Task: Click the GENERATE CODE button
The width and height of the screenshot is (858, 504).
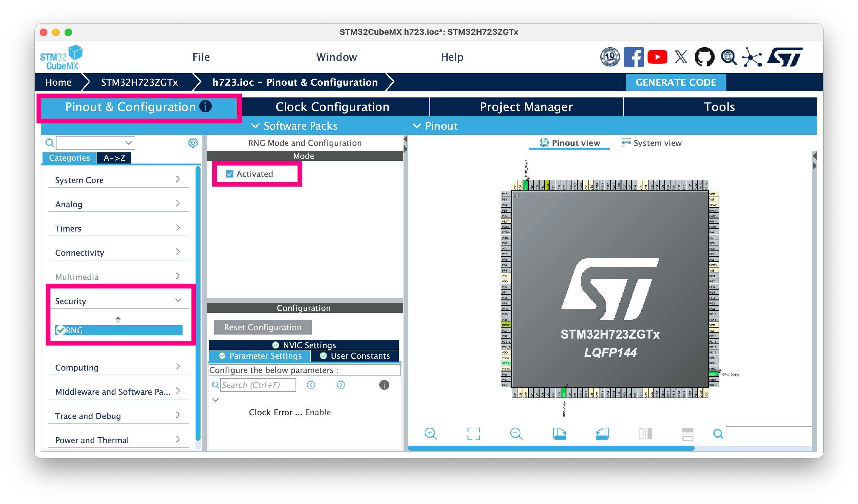Action: coord(675,82)
